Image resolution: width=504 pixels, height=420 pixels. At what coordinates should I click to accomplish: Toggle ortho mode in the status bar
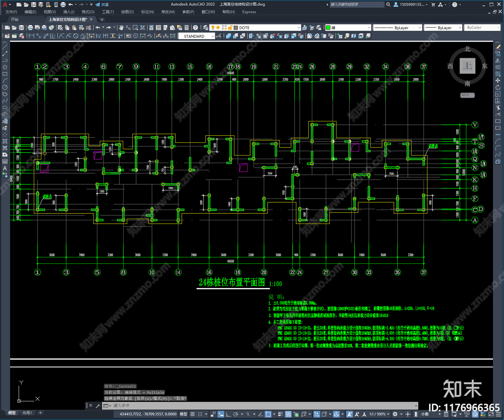[228, 414]
